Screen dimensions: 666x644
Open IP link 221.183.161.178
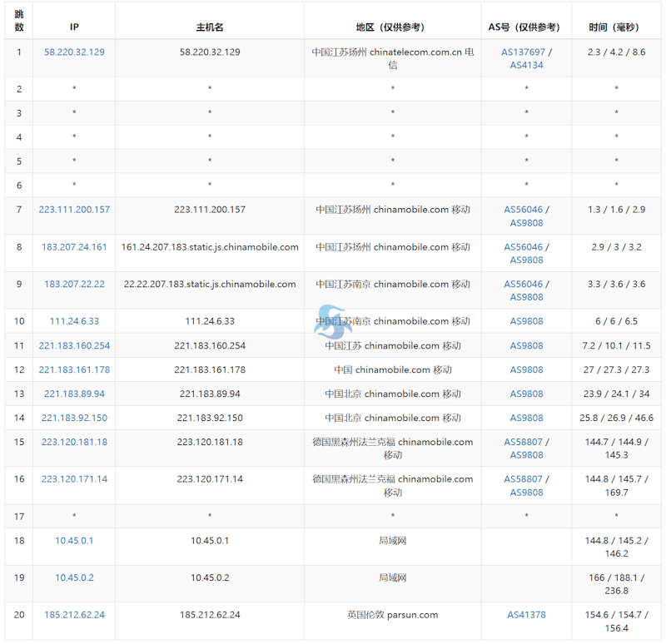point(74,369)
